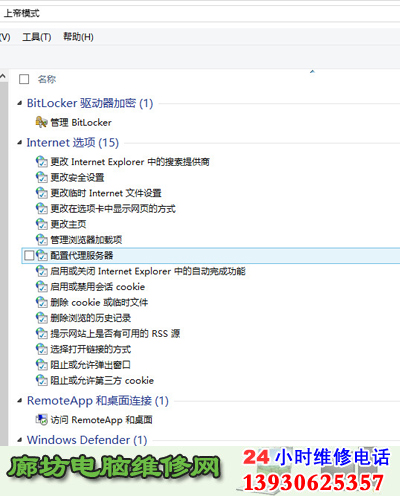
Task: Click the left navigation pane scrollbar track
Action: click(x=3, y=263)
